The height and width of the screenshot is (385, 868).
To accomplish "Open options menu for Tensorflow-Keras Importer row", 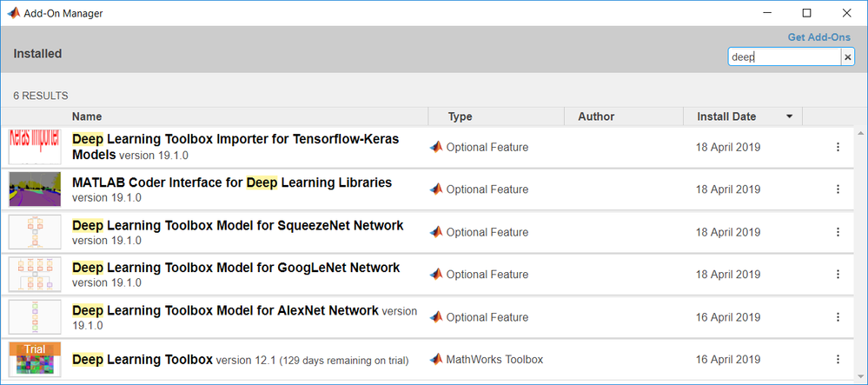I will tap(838, 147).
